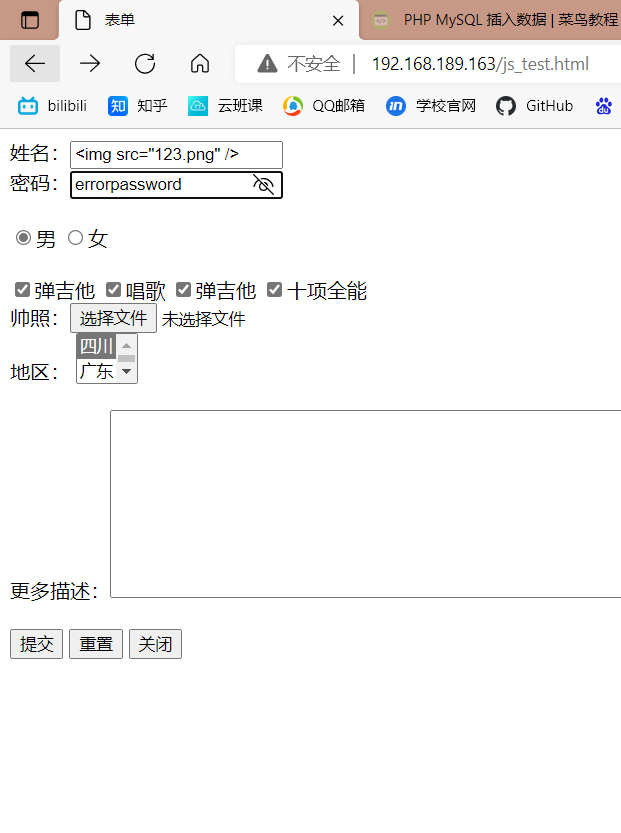
Task: Select 广东 in the 地区 list
Action: click(97, 371)
